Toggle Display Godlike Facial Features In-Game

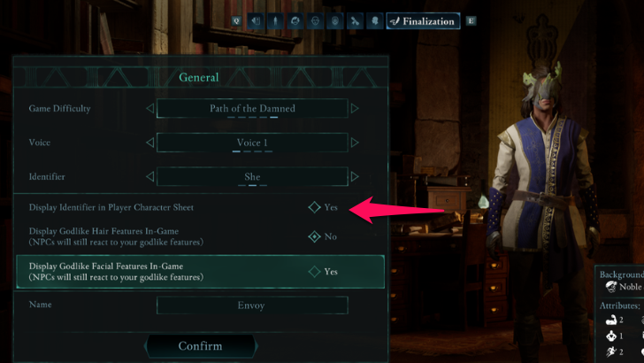click(x=314, y=271)
